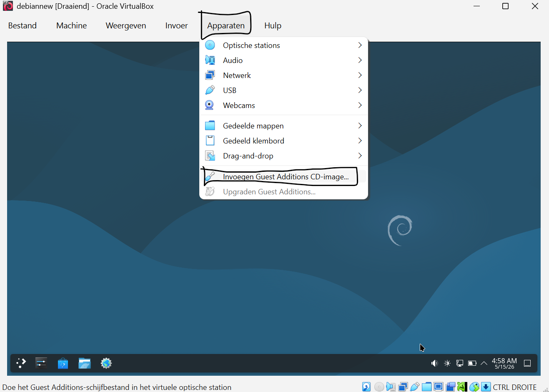Click the display indicator in the status bar

(x=439, y=387)
